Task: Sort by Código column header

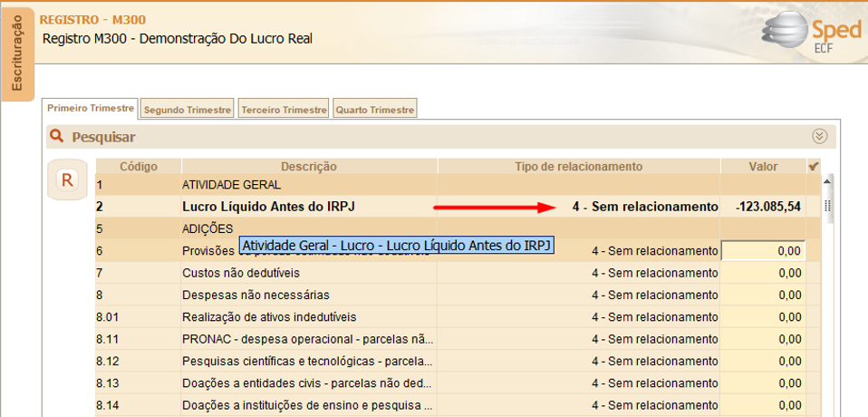Action: (139, 166)
